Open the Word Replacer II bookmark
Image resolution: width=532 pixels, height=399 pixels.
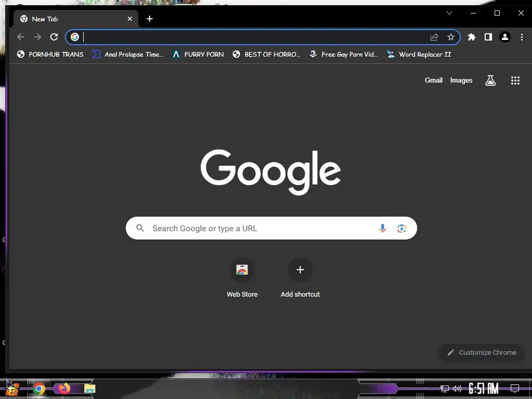pyautogui.click(x=419, y=54)
